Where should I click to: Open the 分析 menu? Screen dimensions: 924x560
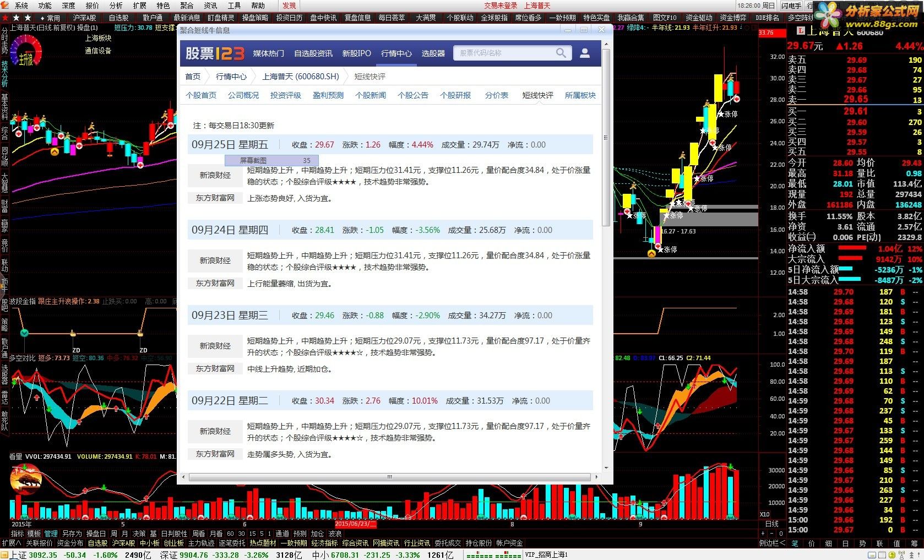116,6
